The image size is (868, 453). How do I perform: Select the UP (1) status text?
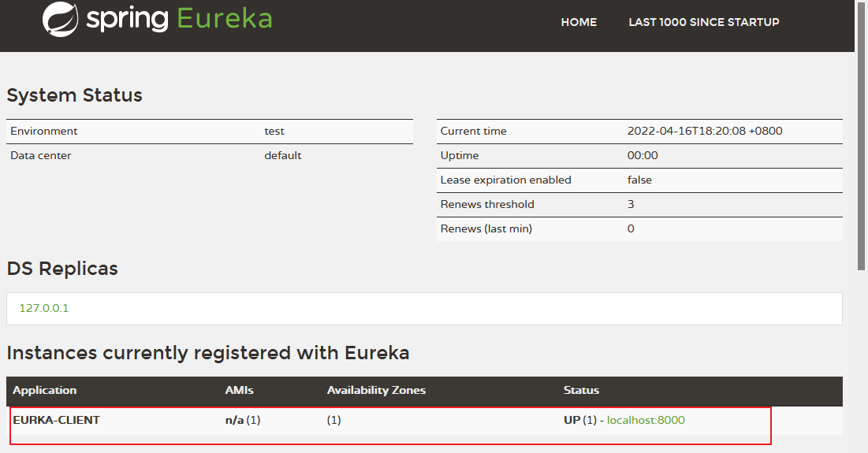(x=580, y=420)
